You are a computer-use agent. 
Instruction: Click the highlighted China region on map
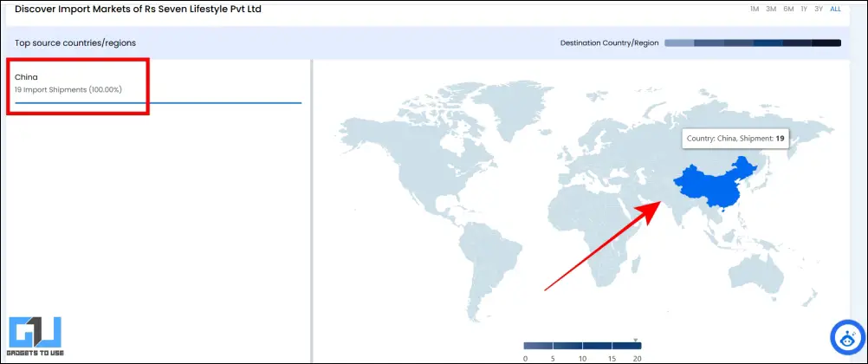pos(714,185)
